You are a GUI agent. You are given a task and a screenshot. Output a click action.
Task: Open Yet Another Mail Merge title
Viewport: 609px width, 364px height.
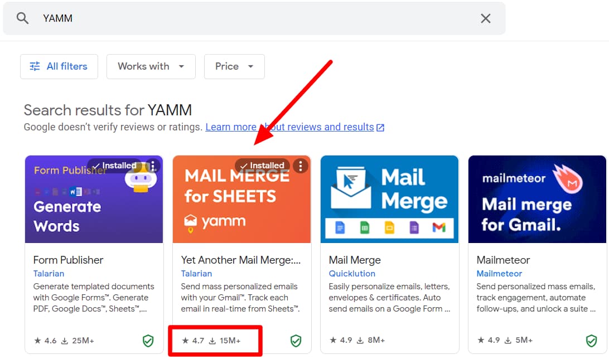pos(241,260)
